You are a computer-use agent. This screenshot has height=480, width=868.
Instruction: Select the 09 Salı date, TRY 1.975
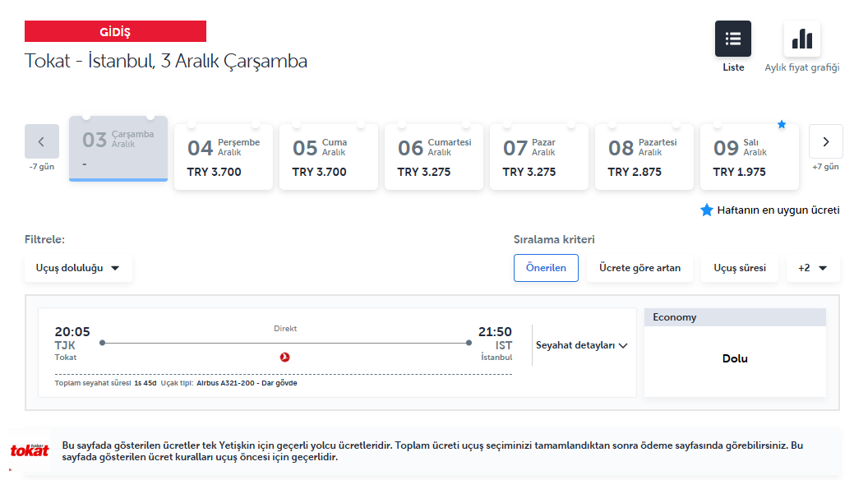tap(750, 157)
